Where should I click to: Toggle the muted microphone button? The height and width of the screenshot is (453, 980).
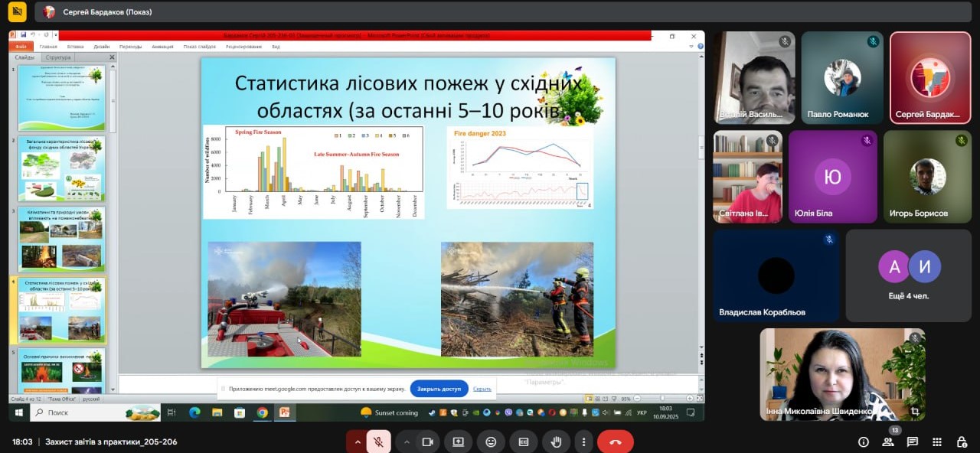coord(378,442)
